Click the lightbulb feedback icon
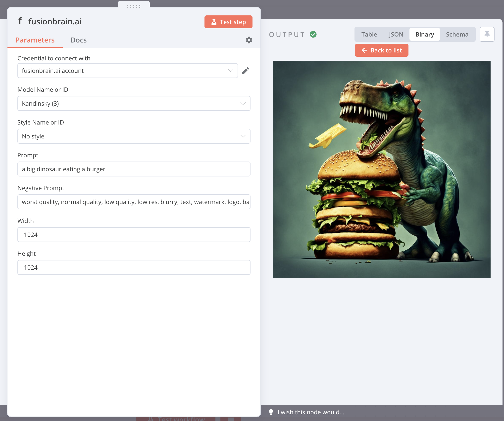This screenshot has width=504, height=421. (x=271, y=412)
